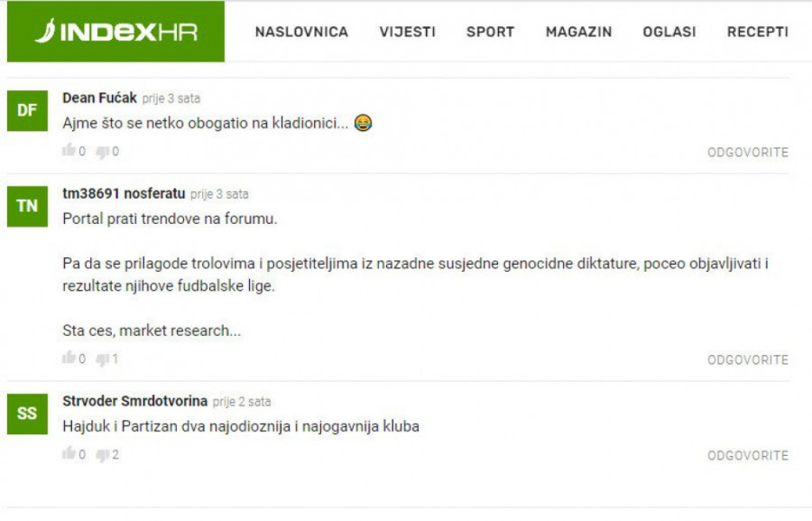This screenshot has height=521, width=812.
Task: Open the Vijesti section
Action: click(407, 33)
